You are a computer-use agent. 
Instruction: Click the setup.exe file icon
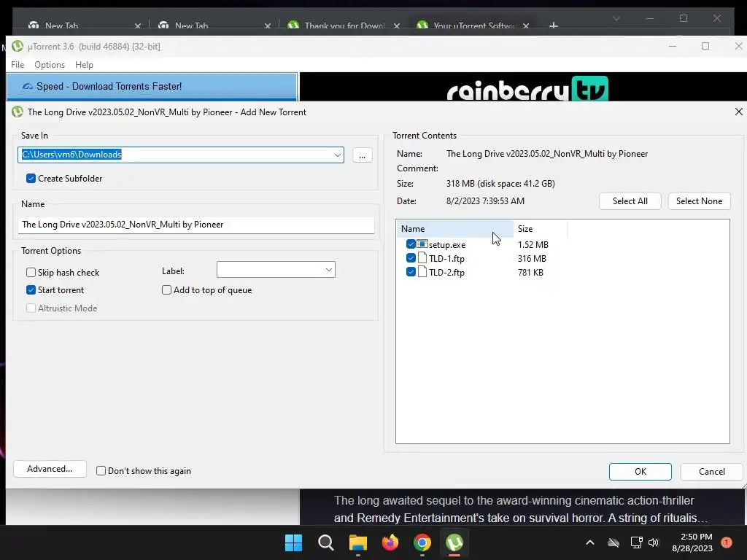[x=422, y=244]
